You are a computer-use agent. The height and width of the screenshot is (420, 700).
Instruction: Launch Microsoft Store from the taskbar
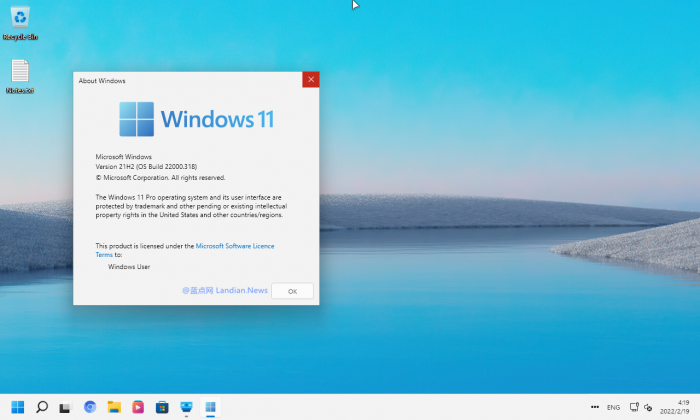(162, 407)
